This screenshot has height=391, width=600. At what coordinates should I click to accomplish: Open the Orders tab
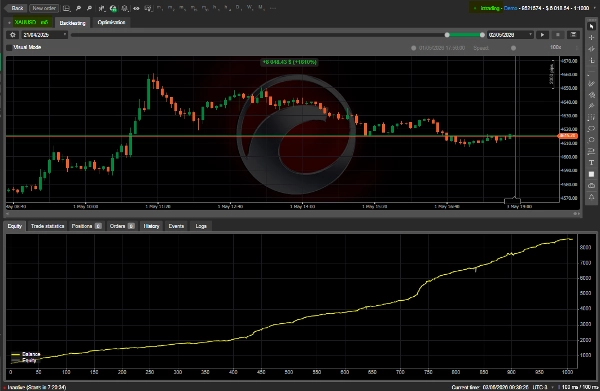click(x=122, y=226)
